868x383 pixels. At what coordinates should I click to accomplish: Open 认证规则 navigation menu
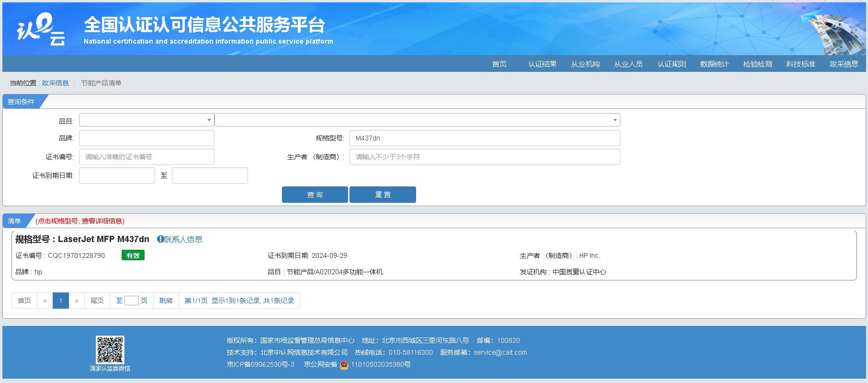[x=672, y=64]
